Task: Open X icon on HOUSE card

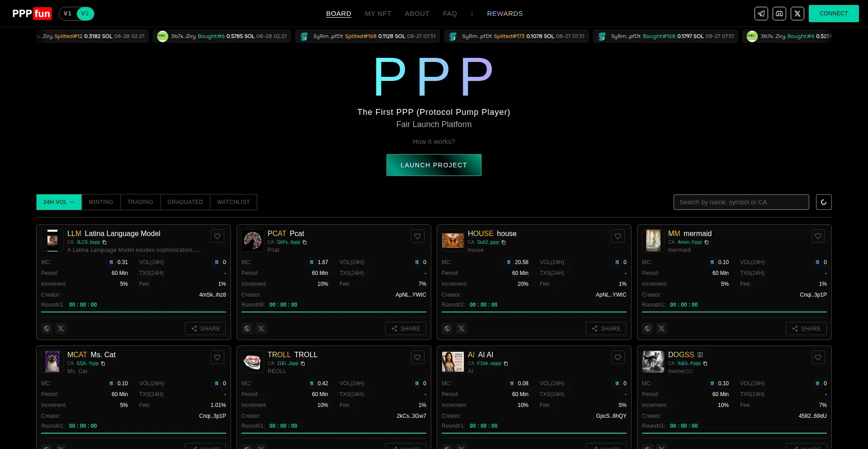Action: click(462, 329)
